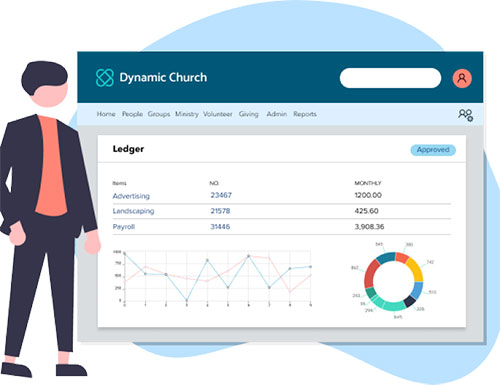
Task: Open the People menu item
Action: pos(132,114)
